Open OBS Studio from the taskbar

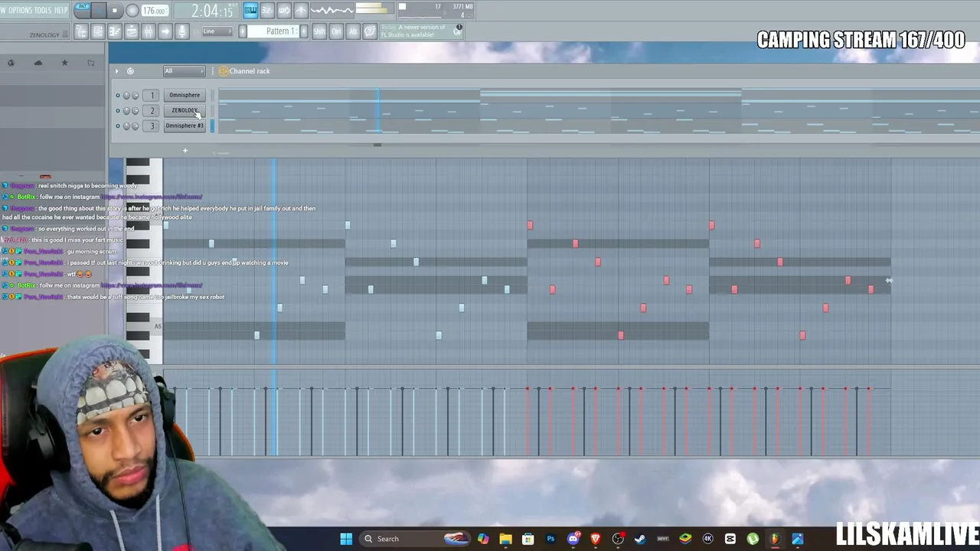(x=618, y=539)
